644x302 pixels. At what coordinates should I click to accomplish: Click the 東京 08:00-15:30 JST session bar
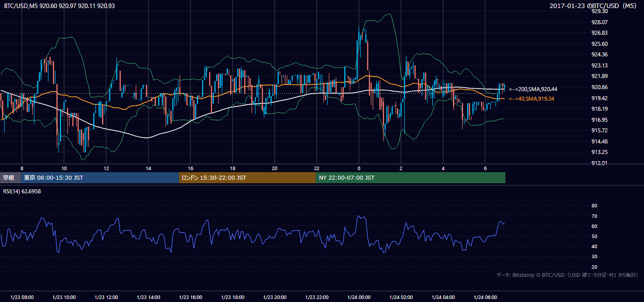coord(100,178)
